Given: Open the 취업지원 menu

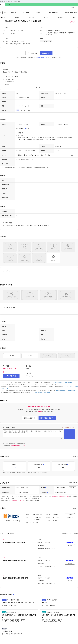Looking at the screenshot, I should [x=26, y=13].
